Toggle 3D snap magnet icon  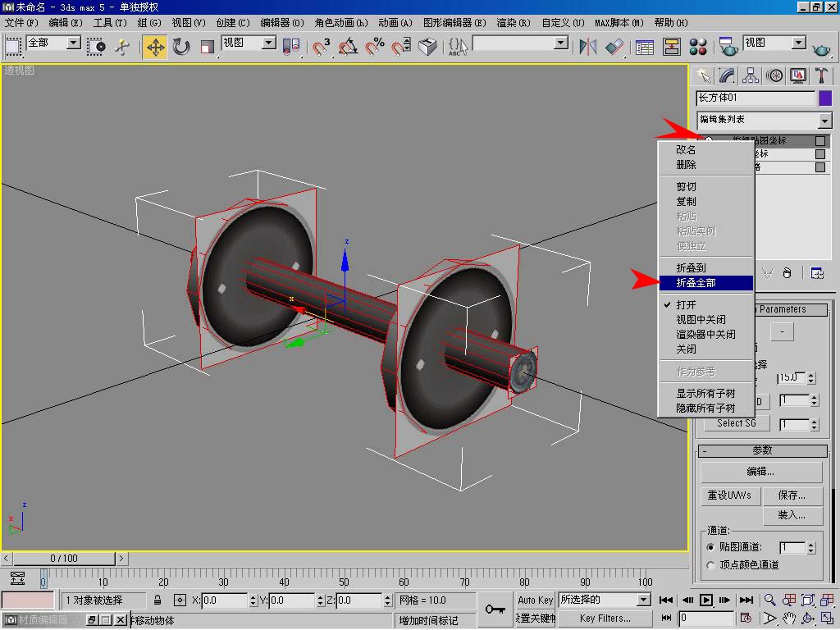(322, 47)
